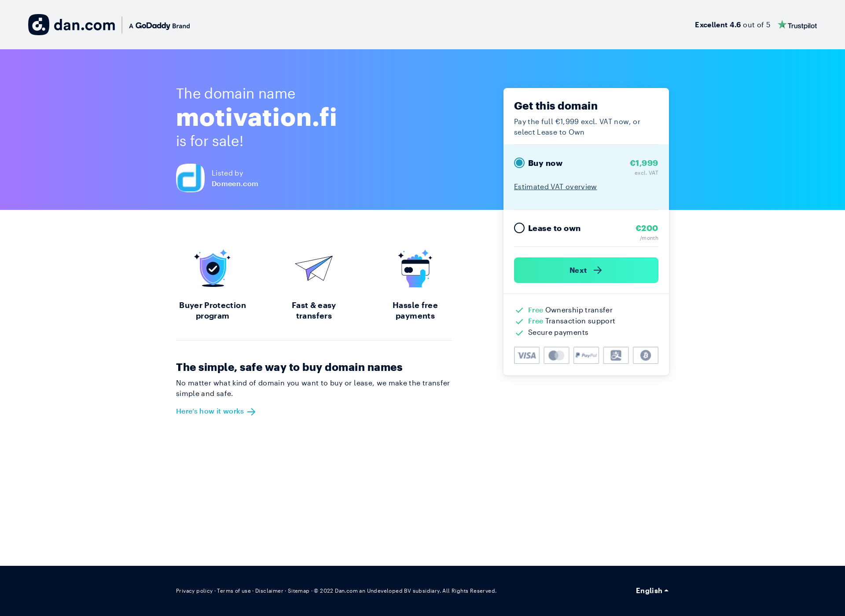This screenshot has height=616, width=845.
Task: Click the Domeen.com listed by logo
Action: 190,178
